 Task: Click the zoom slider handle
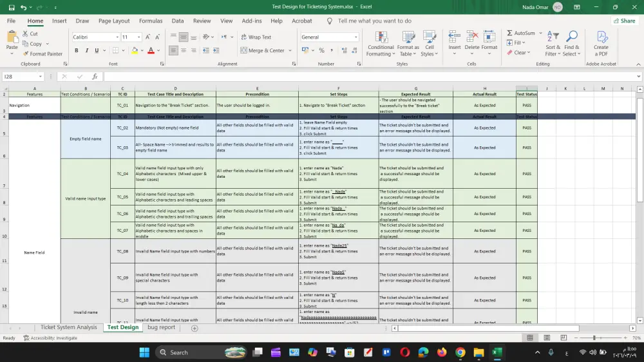[594, 338]
